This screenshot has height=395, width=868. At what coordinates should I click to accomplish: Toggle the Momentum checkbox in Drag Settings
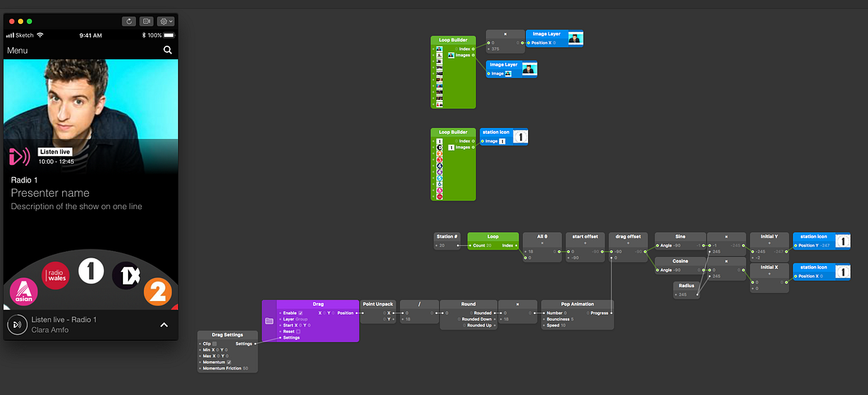pos(229,362)
